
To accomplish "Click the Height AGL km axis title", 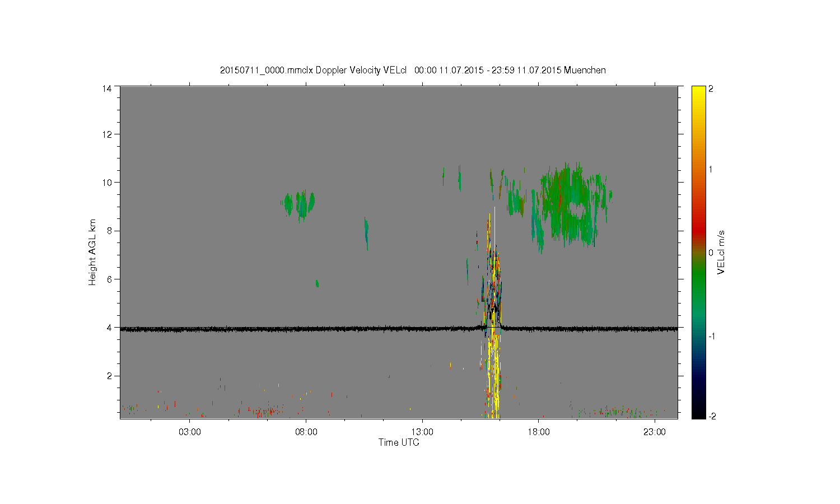I will pos(92,252).
